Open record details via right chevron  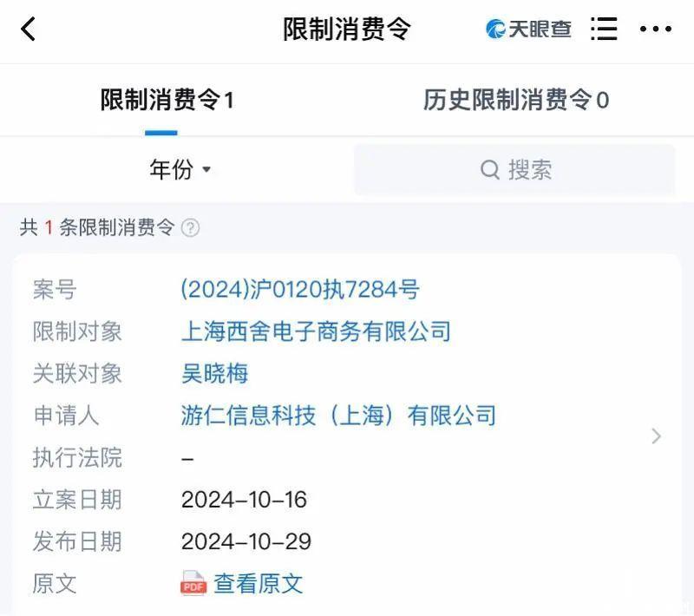[x=656, y=436]
